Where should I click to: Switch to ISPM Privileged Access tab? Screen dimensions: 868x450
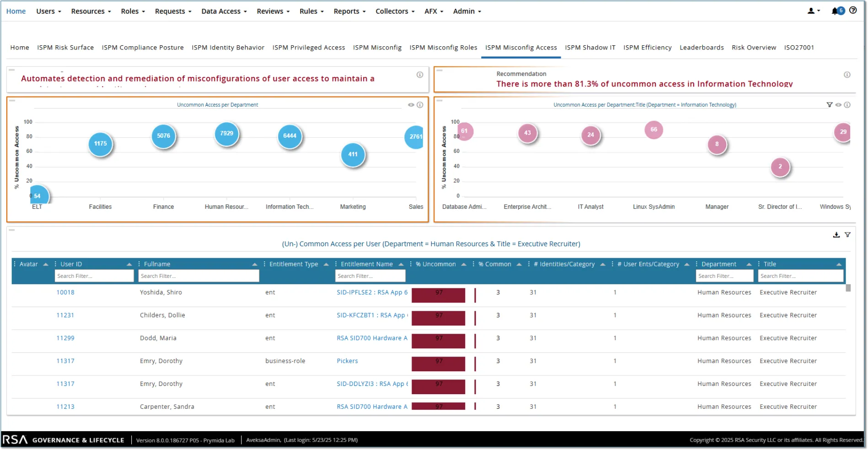(x=309, y=48)
